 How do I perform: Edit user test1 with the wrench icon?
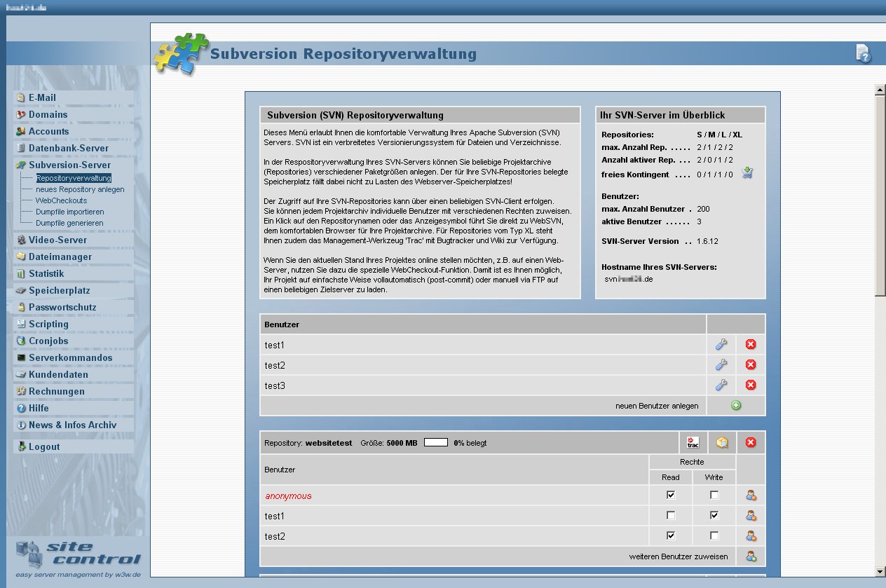(721, 344)
